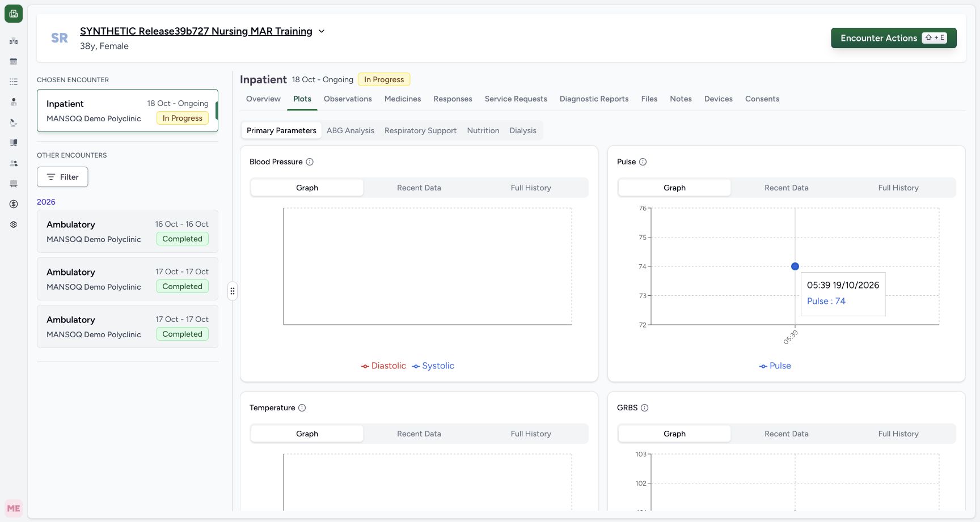The height and width of the screenshot is (522, 980).
Task: Open the settings gear icon in sidebar
Action: [14, 224]
